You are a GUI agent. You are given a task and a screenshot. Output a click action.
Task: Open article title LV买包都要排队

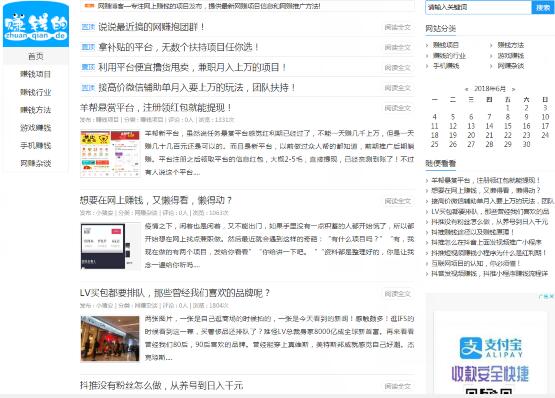coord(175,293)
